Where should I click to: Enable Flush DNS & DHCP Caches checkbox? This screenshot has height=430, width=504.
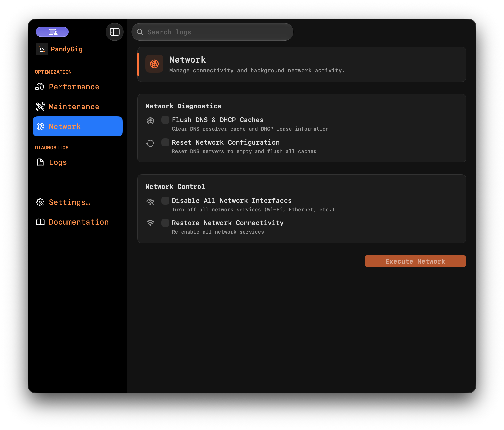pos(165,120)
